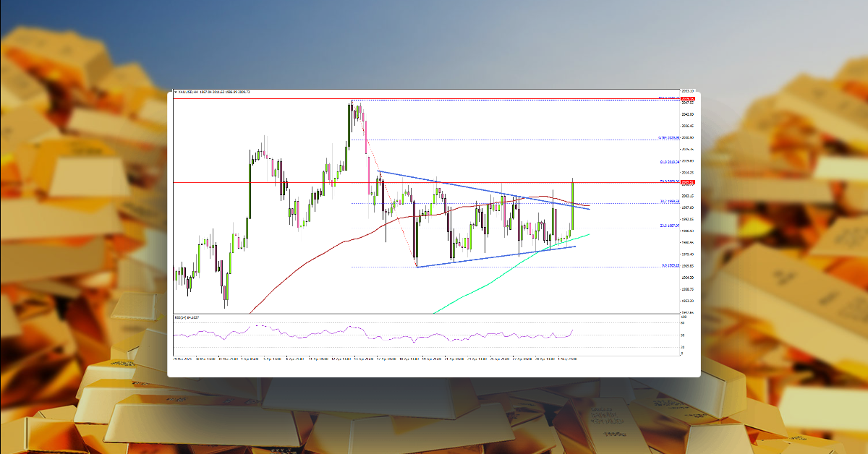Select the RSI(14) indicator label
The width and height of the screenshot is (868, 454).
181,317
